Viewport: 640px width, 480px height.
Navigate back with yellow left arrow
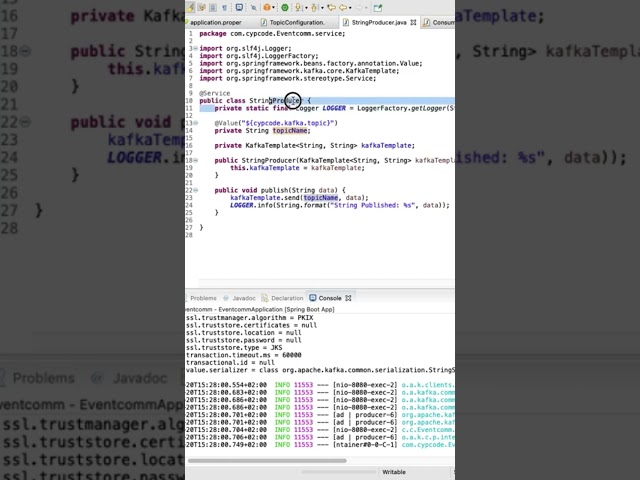click(343, 7)
